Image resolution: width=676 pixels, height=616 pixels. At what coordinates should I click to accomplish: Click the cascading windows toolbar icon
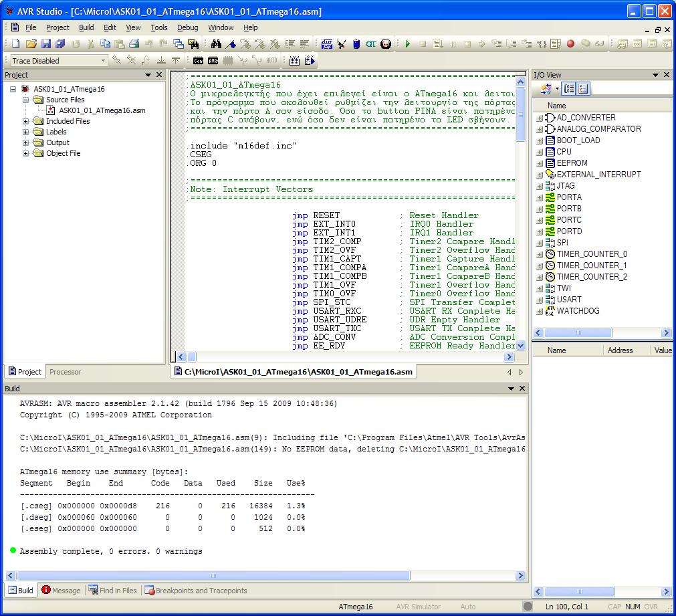click(178, 44)
